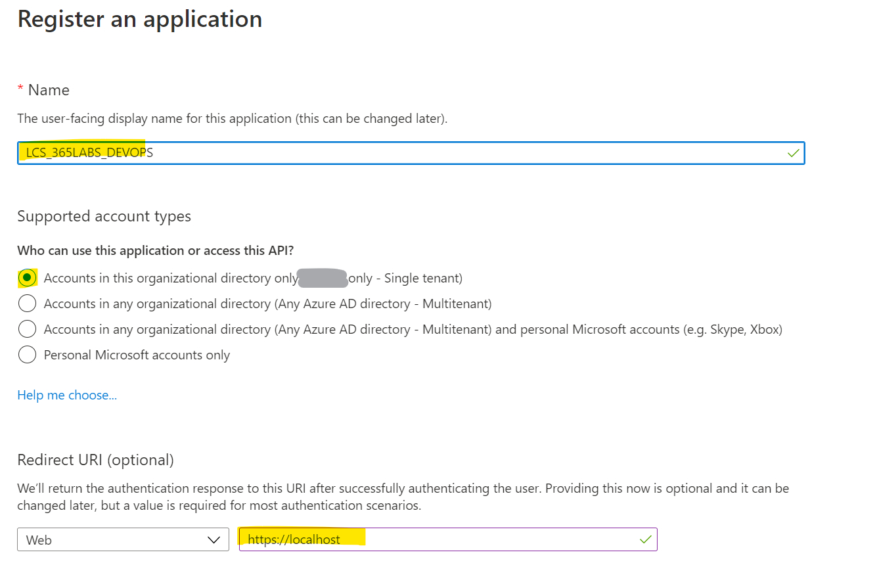Click the required asterisk Name label
The image size is (877, 588).
point(43,90)
